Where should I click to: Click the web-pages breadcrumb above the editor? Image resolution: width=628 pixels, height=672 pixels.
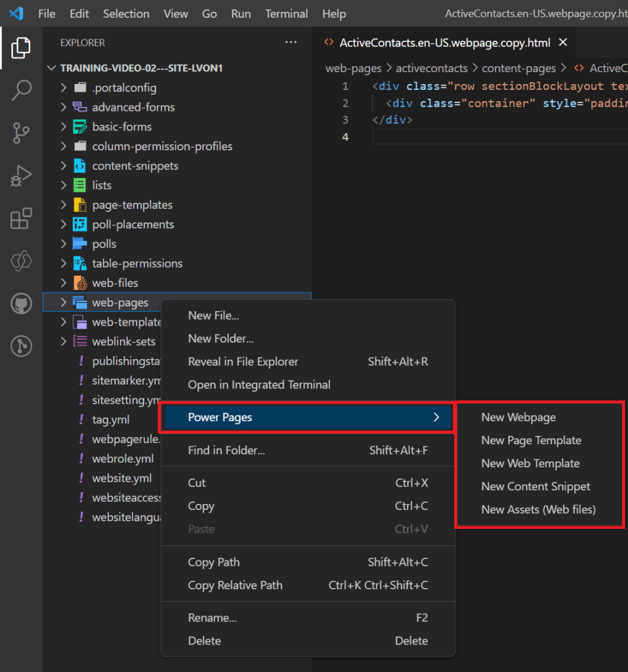click(x=354, y=68)
